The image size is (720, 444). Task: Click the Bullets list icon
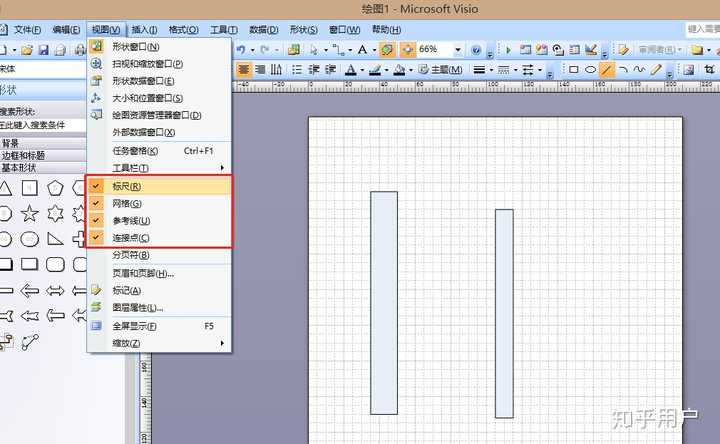click(x=297, y=70)
